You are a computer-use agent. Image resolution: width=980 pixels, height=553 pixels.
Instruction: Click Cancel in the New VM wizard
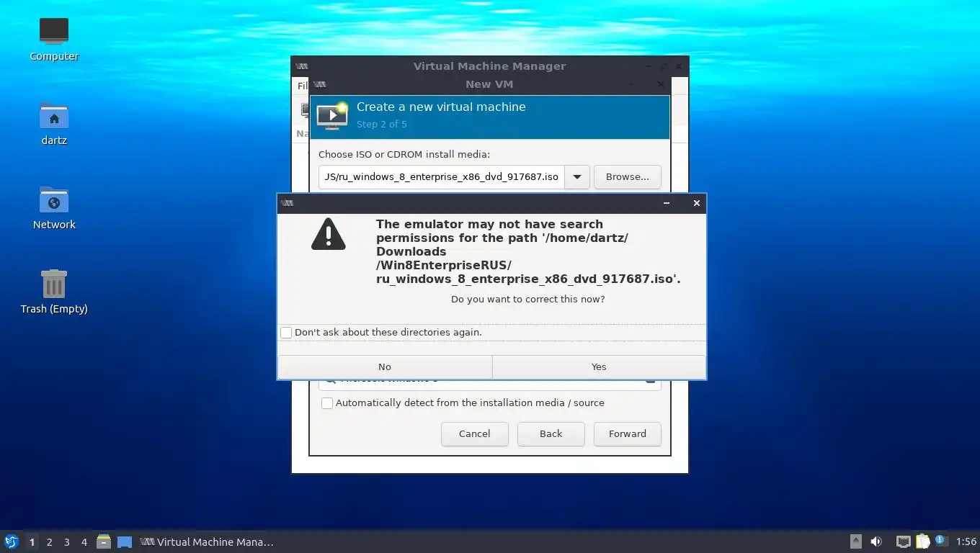[474, 433]
